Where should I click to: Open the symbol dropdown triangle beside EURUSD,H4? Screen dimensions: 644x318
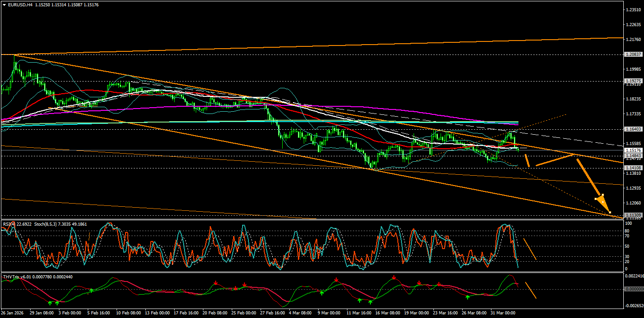[4, 5]
